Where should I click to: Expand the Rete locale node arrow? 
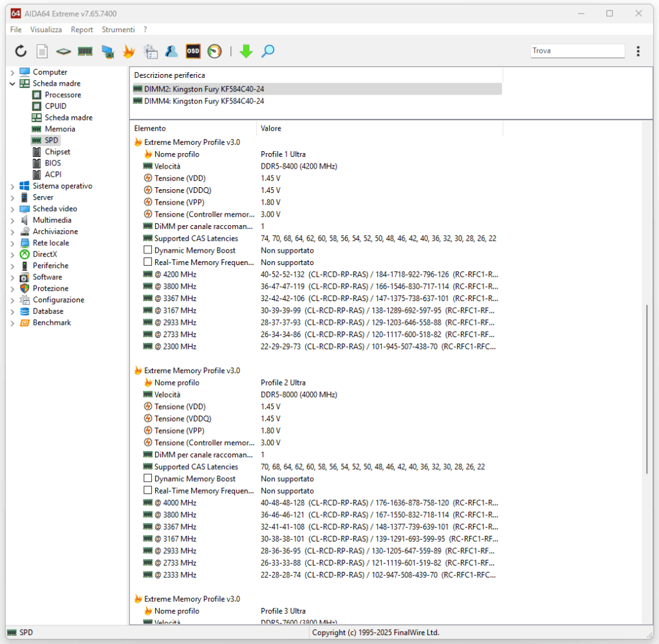(12, 243)
